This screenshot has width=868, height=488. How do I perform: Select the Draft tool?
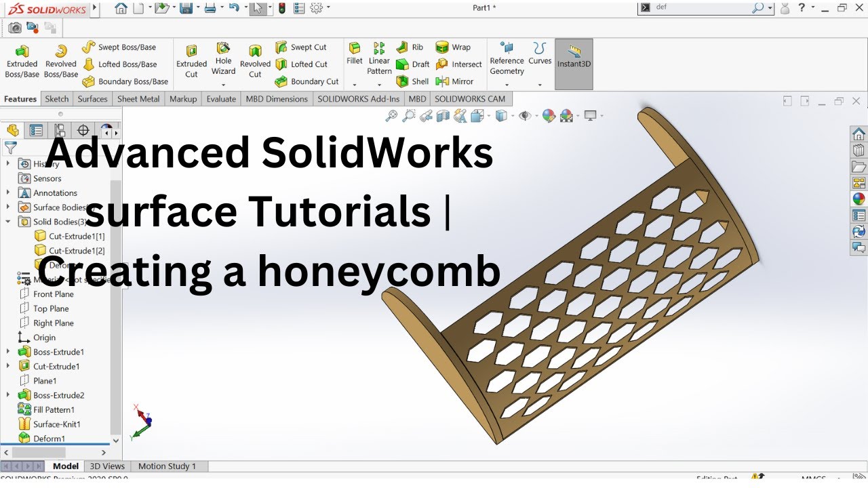coord(413,64)
